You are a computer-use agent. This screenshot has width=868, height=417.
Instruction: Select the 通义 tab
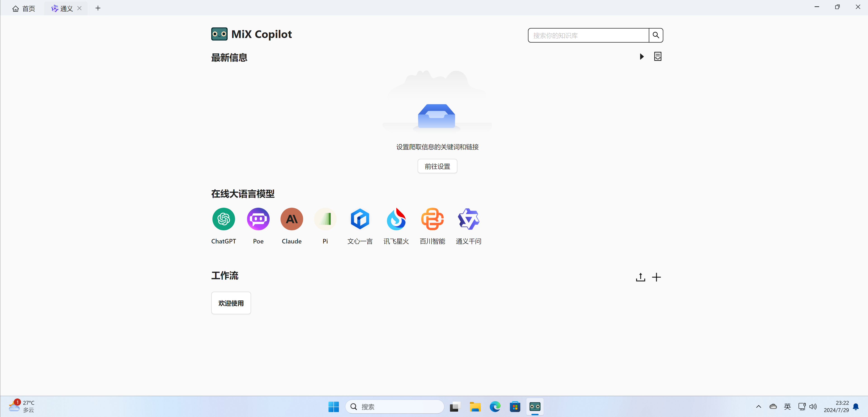click(x=63, y=8)
